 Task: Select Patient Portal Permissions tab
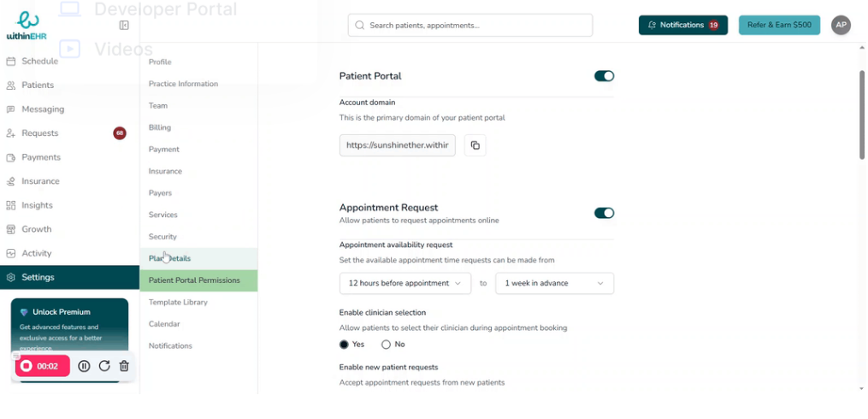(x=198, y=280)
